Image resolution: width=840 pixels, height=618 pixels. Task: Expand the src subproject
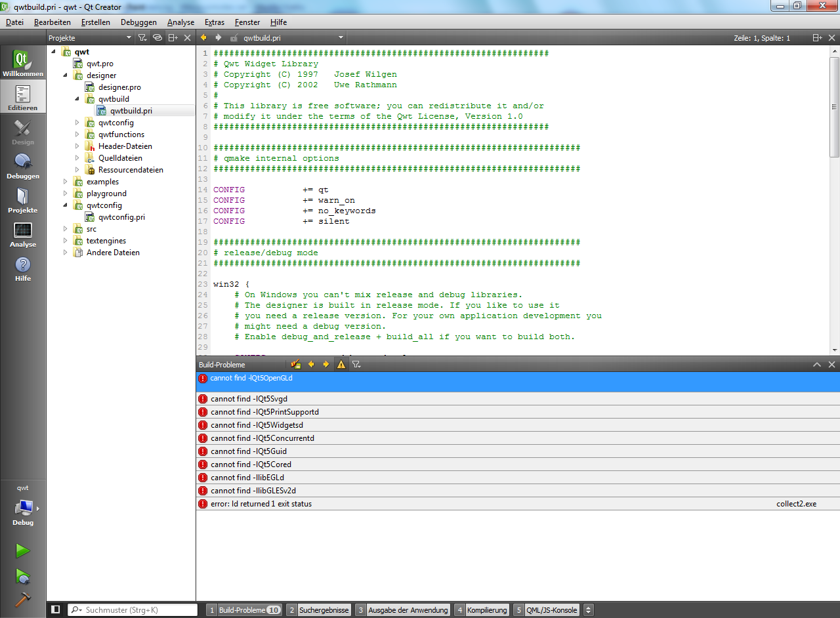click(x=64, y=229)
